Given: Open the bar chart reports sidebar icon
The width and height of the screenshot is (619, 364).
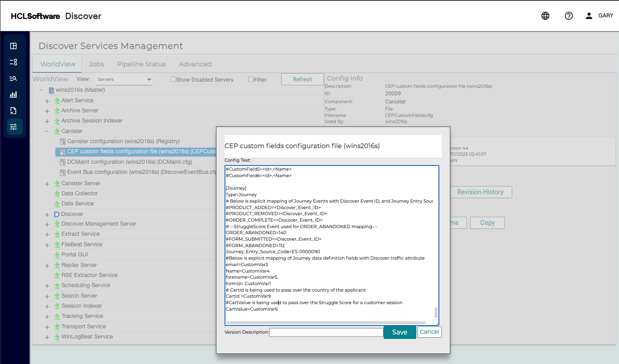Looking at the screenshot, I should click(x=13, y=95).
